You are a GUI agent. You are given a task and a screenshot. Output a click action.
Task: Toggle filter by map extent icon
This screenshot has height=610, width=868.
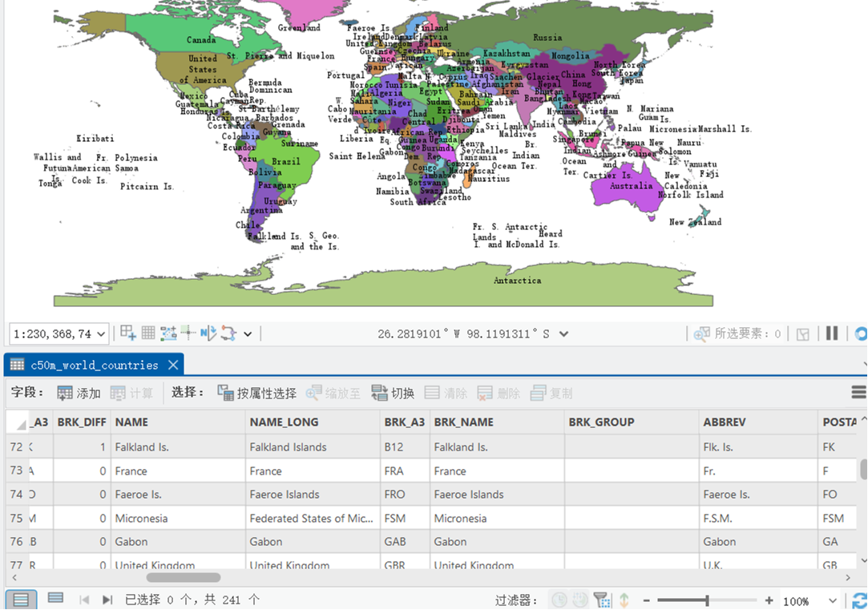(x=602, y=600)
